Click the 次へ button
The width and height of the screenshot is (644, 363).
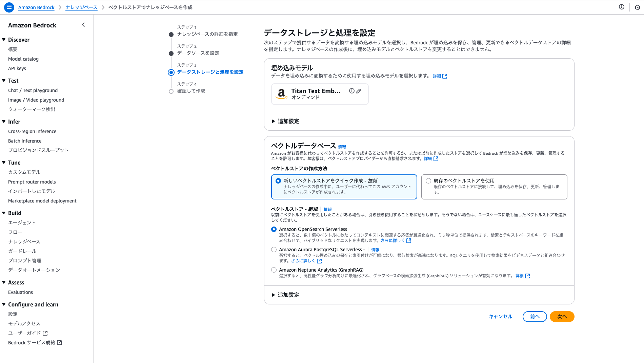pos(562,317)
